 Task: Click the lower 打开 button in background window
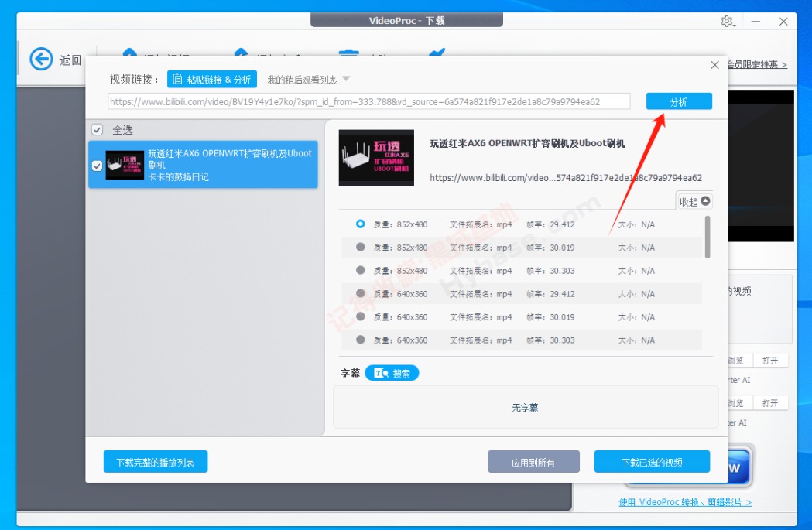tap(770, 402)
